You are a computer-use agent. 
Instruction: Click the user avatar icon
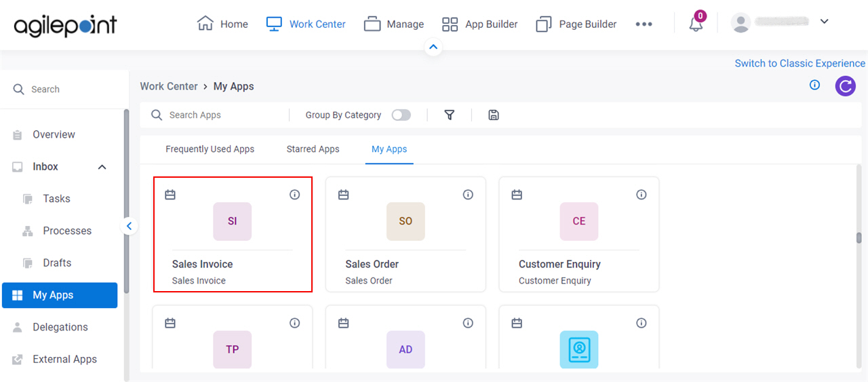(741, 22)
